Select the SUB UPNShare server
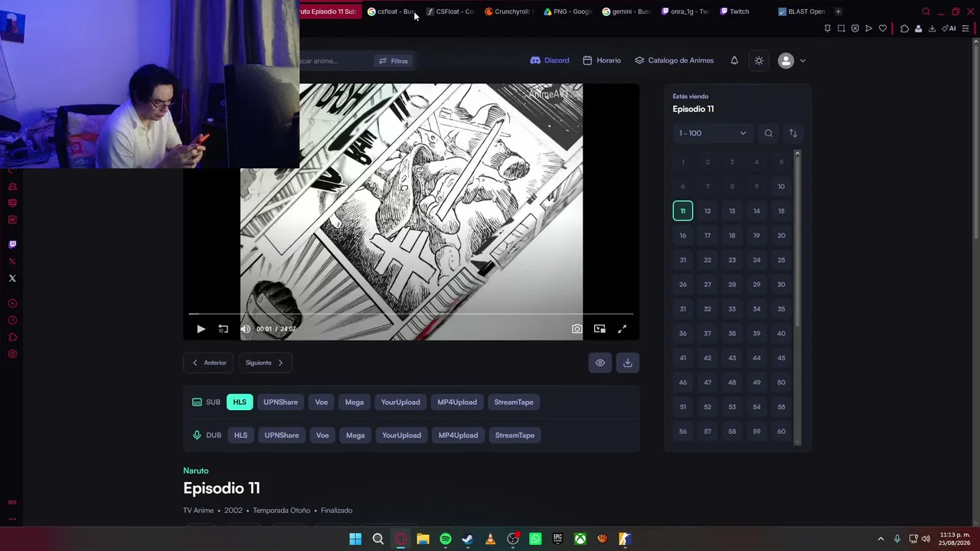The height and width of the screenshot is (551, 980). click(281, 402)
